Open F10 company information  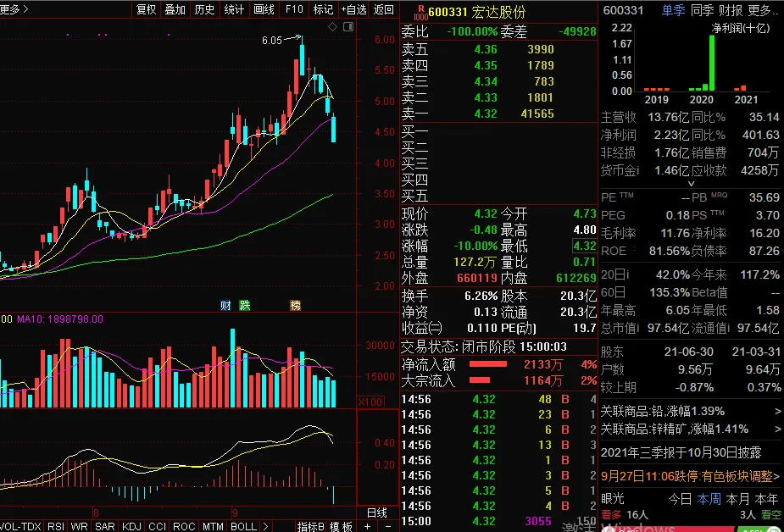pos(294,9)
